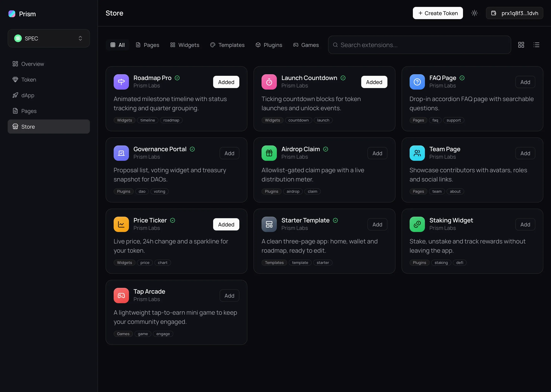551x392 pixels.
Task: Toggle the Added button on Roadmap Pro
Action: (x=226, y=82)
